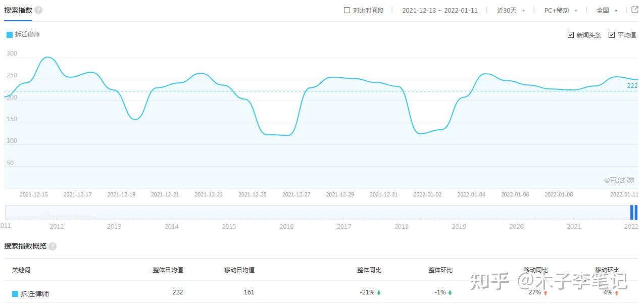Click the 2021-12-27 axis date label
This screenshot has height=306, width=644.
[x=296, y=194]
